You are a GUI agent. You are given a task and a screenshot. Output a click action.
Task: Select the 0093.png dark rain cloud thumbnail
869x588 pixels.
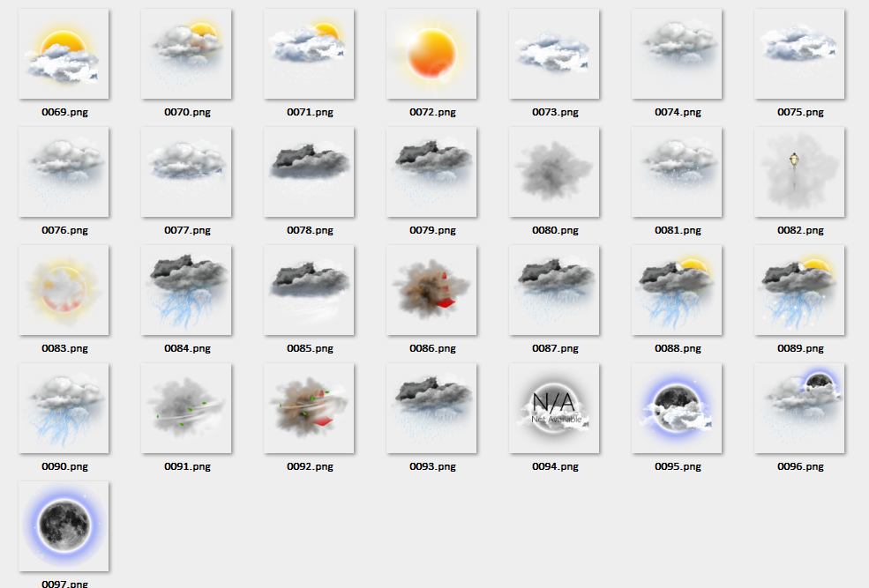tap(431, 408)
